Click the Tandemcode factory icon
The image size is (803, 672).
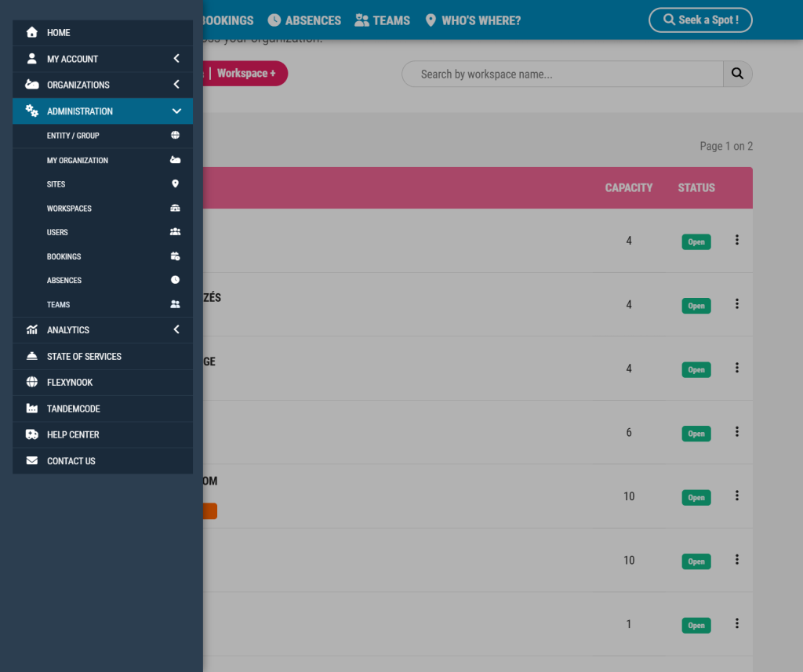coord(31,409)
